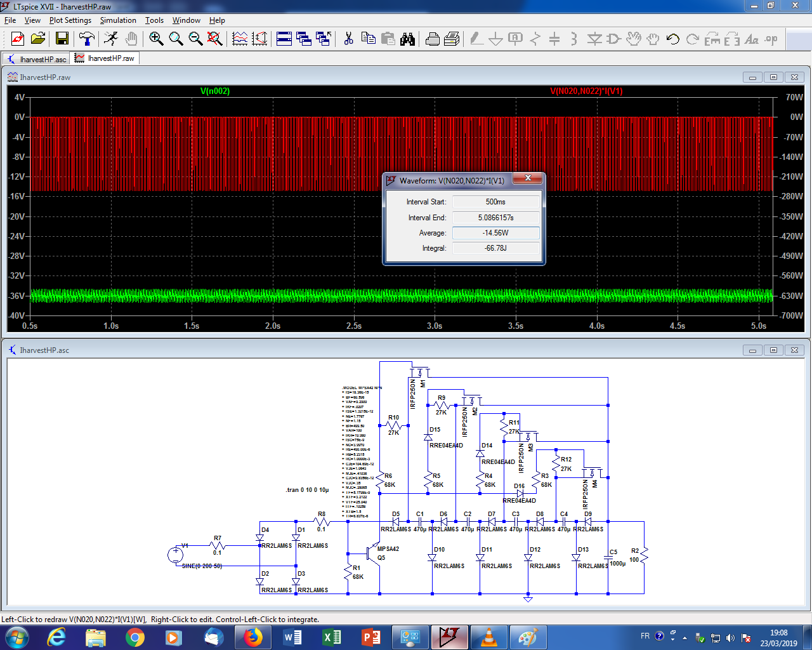This screenshot has height=650, width=812.
Task: Place a Diode tool
Action: (x=594, y=39)
